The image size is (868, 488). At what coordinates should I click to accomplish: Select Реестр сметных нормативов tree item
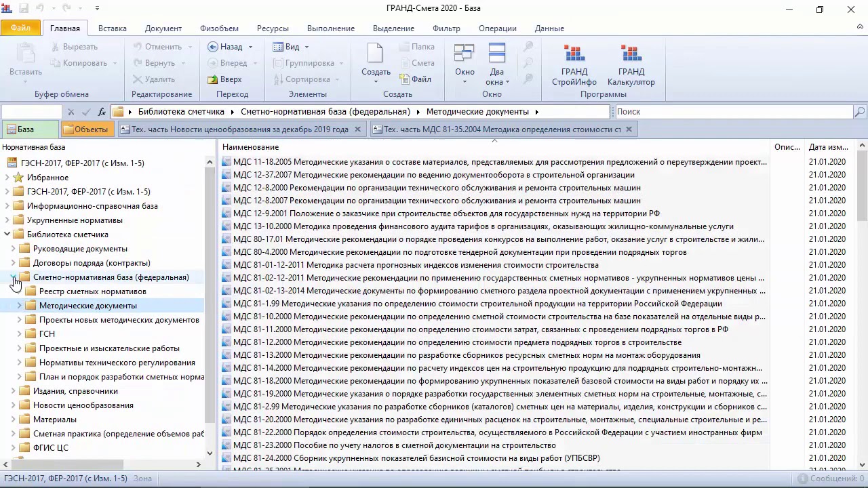[93, 291]
